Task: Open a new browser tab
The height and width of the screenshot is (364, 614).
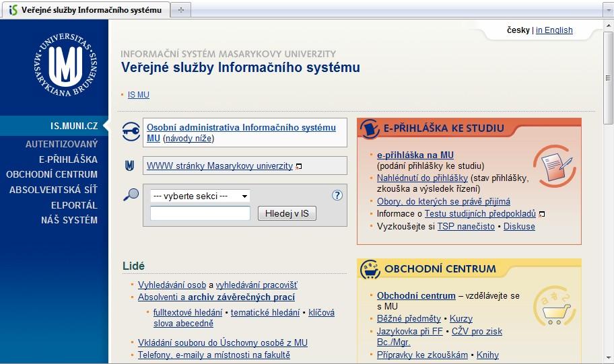Action: point(181,10)
